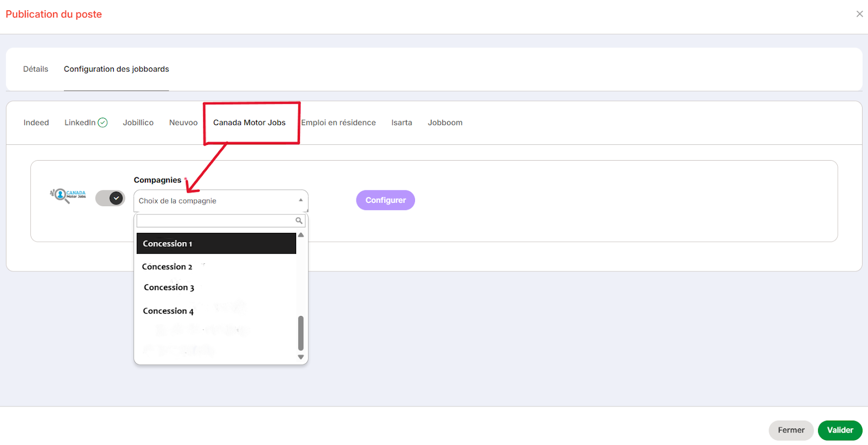Click the Fermer button

[791, 430]
